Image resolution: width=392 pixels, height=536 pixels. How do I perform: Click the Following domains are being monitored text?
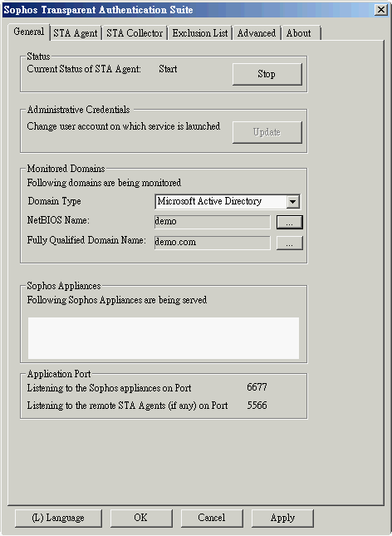click(105, 183)
